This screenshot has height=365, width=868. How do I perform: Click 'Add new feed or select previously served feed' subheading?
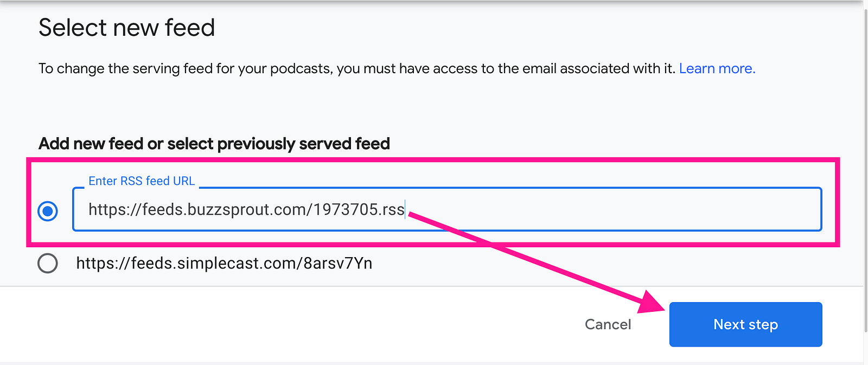point(214,144)
